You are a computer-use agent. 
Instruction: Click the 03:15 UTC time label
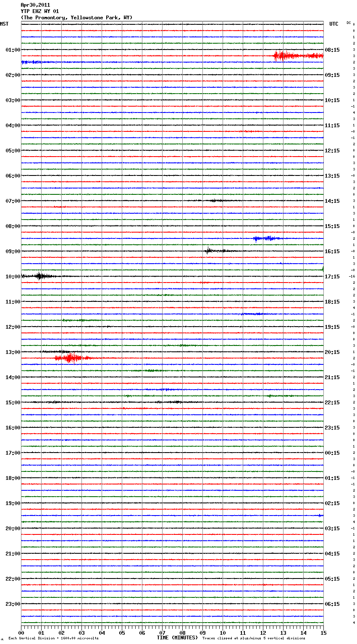[x=332, y=529]
